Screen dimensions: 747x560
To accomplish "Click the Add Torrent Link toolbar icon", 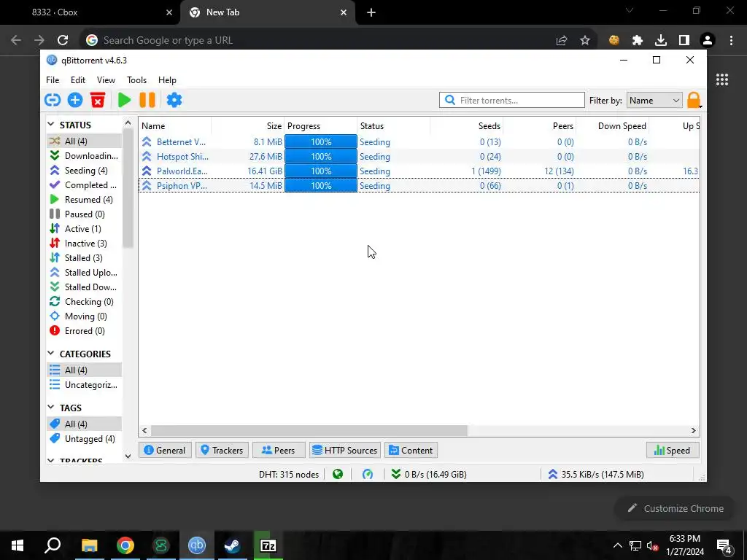I will point(53,100).
